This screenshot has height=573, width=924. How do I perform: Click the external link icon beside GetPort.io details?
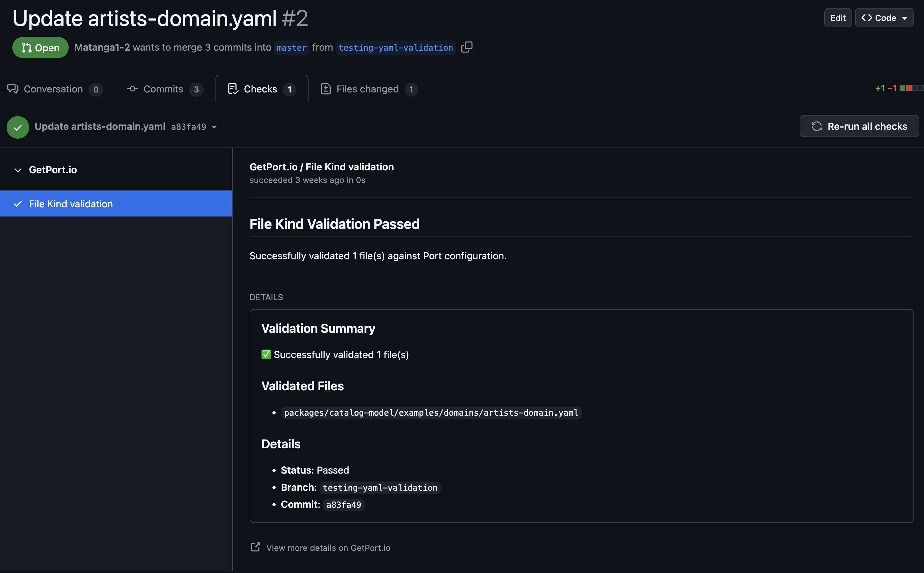tap(256, 547)
